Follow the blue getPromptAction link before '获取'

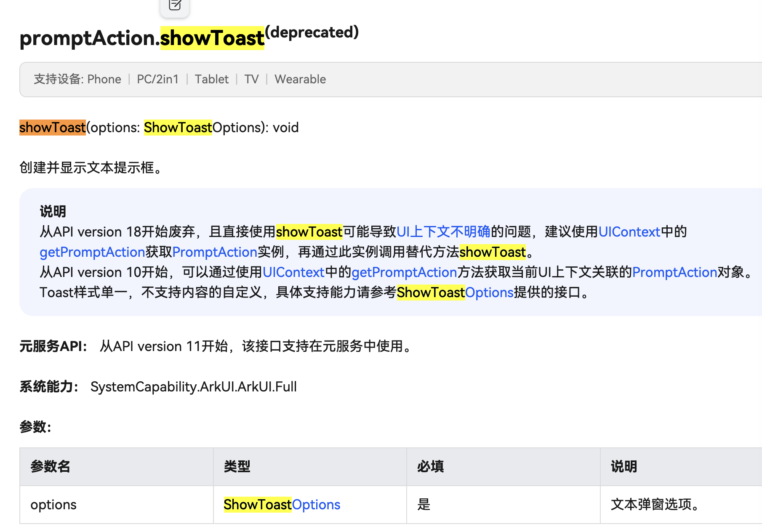click(x=92, y=252)
